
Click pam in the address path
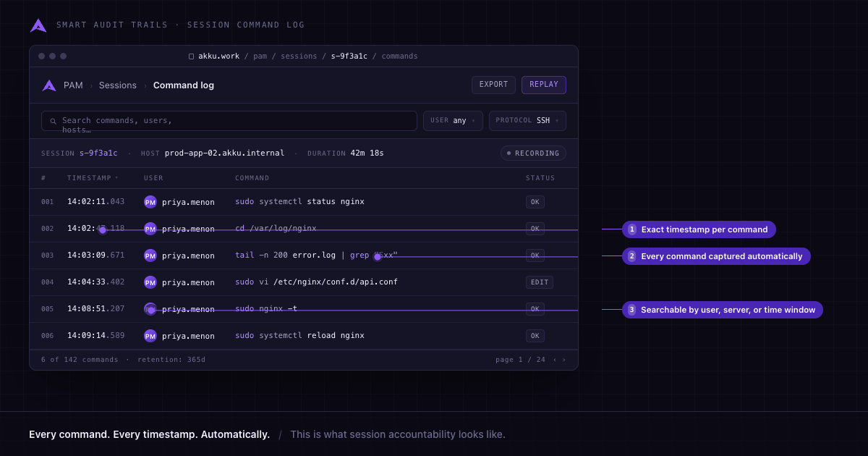click(260, 56)
